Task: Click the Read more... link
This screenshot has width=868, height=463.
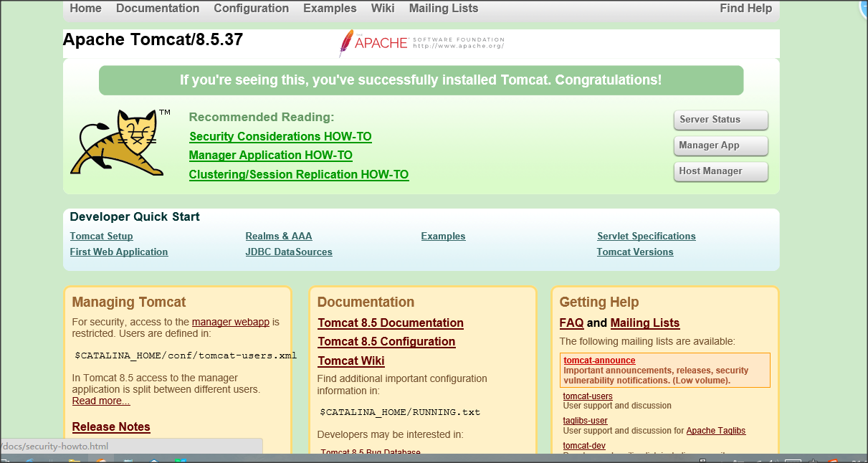Action: pyautogui.click(x=101, y=401)
